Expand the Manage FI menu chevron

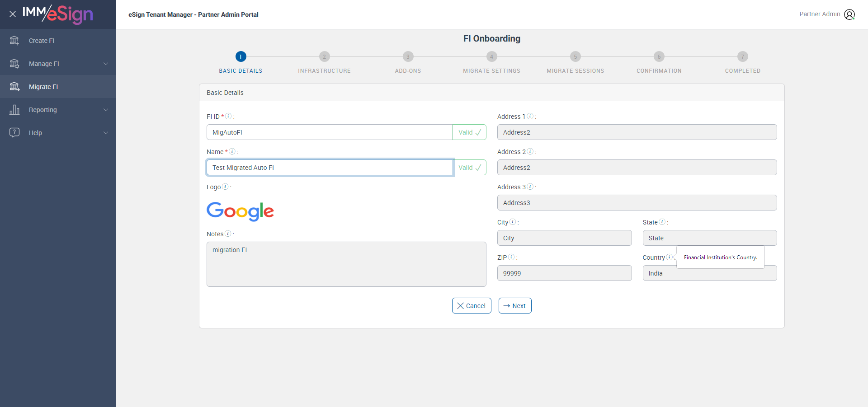(x=106, y=64)
